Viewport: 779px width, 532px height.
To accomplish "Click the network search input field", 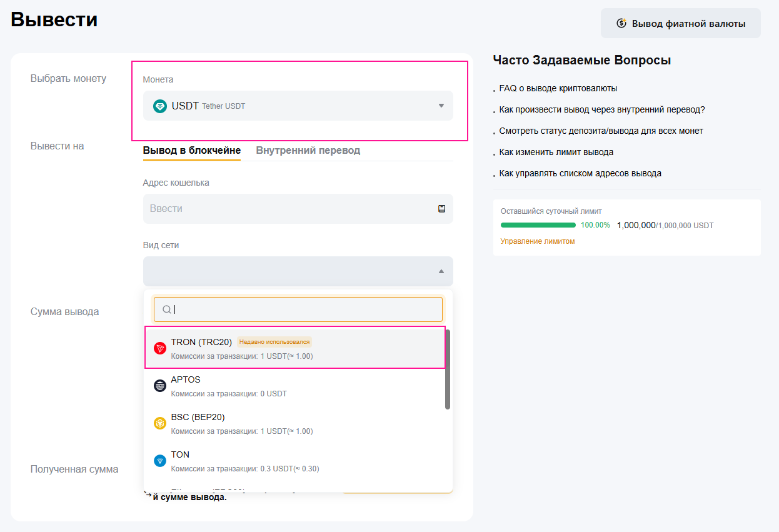I will pyautogui.click(x=306, y=309).
